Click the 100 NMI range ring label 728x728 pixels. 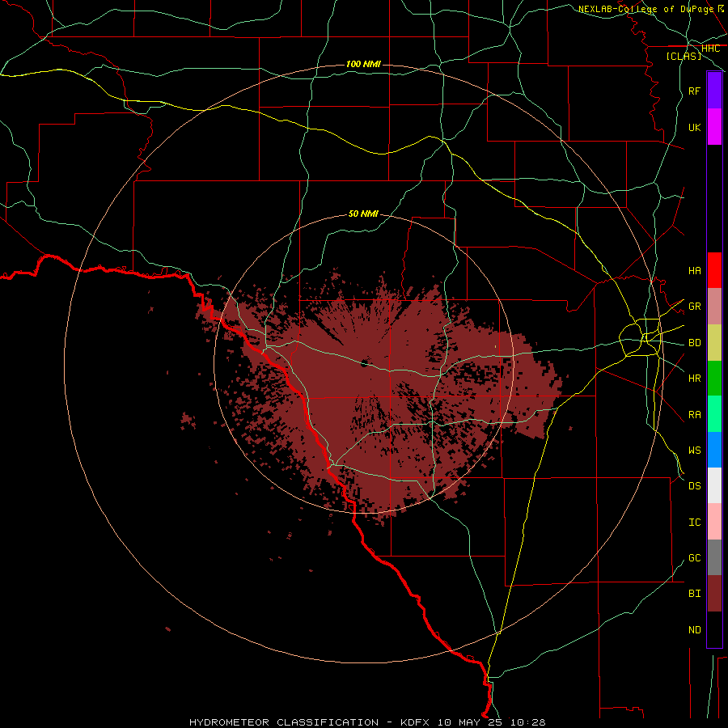tap(363, 64)
